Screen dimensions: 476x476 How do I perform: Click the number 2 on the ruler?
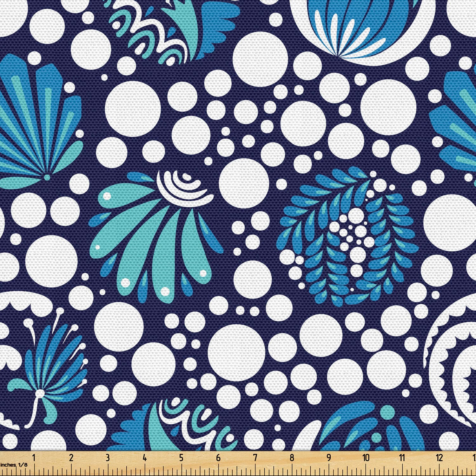point(71,458)
